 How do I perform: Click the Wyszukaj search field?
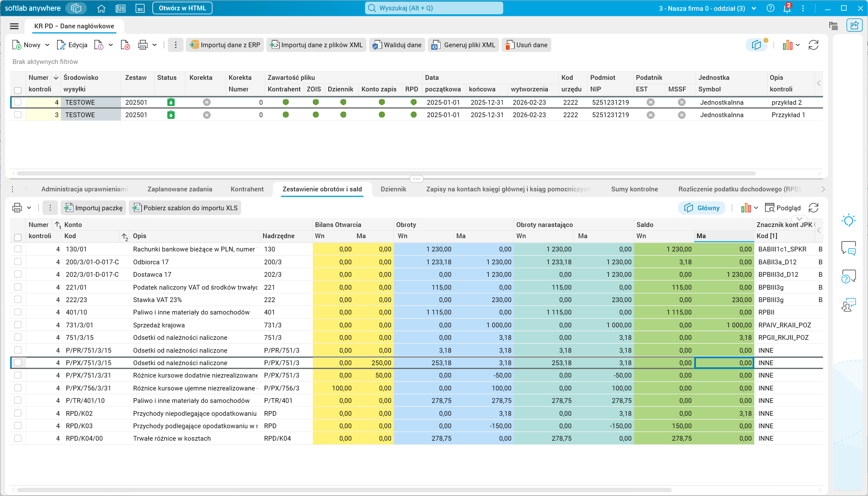pos(434,8)
